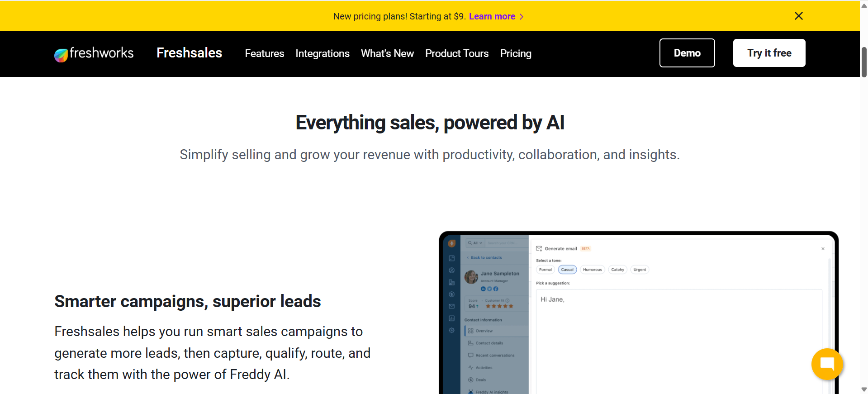Image resolution: width=868 pixels, height=394 pixels.
Task: Select the Humorous tone option
Action: 592,270
